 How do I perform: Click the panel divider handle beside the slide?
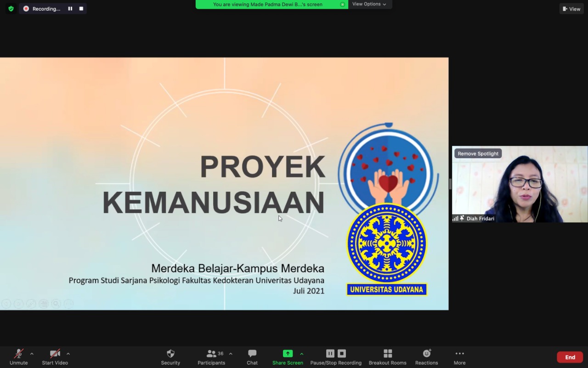tap(450, 184)
